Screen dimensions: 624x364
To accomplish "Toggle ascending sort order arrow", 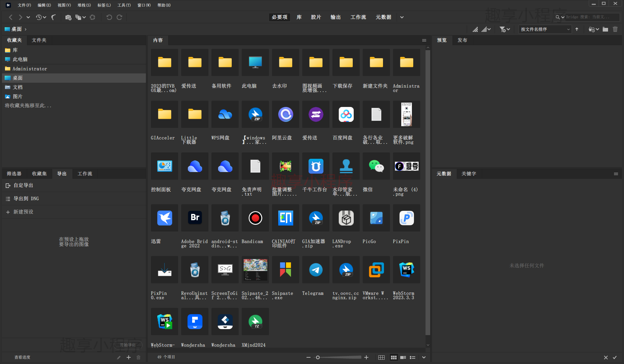I will tap(577, 29).
